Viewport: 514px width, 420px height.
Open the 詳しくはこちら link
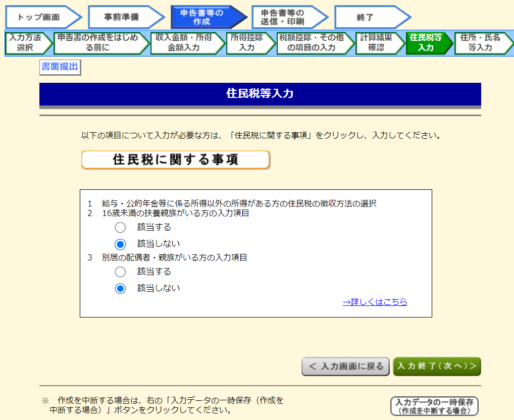pos(375,302)
